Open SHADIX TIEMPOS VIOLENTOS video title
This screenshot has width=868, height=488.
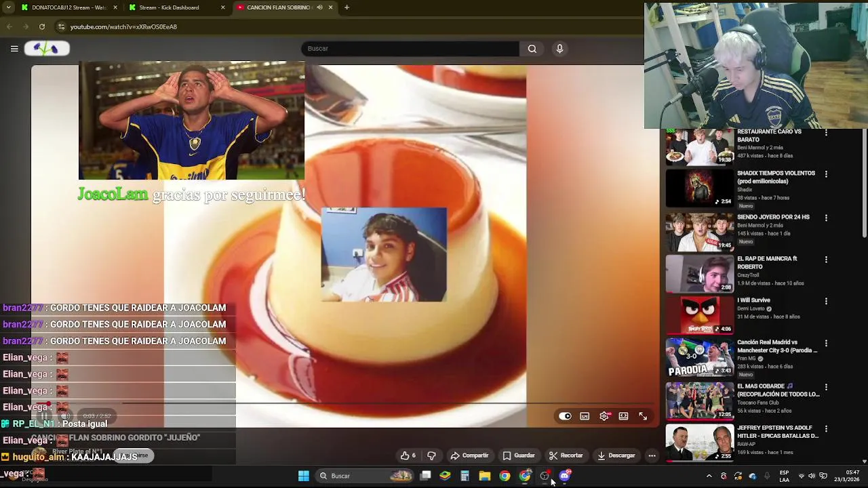point(776,177)
